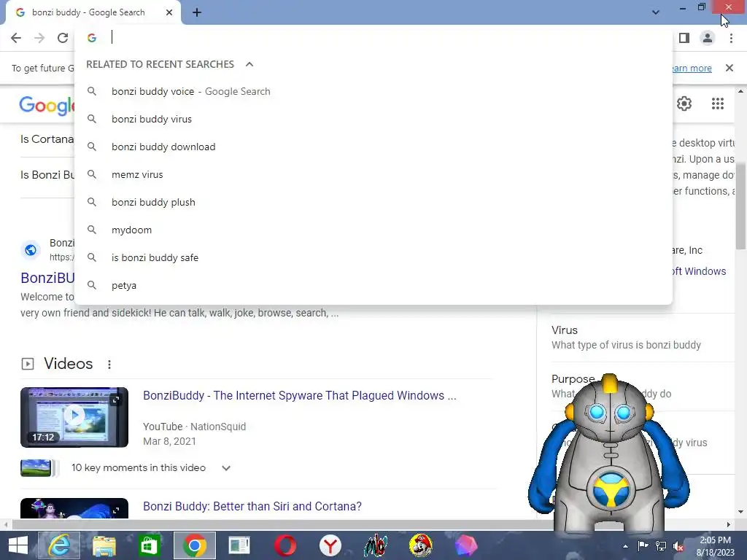Image resolution: width=747 pixels, height=560 pixels.
Task: Go forward with the browser forward arrow
Action: (x=39, y=38)
